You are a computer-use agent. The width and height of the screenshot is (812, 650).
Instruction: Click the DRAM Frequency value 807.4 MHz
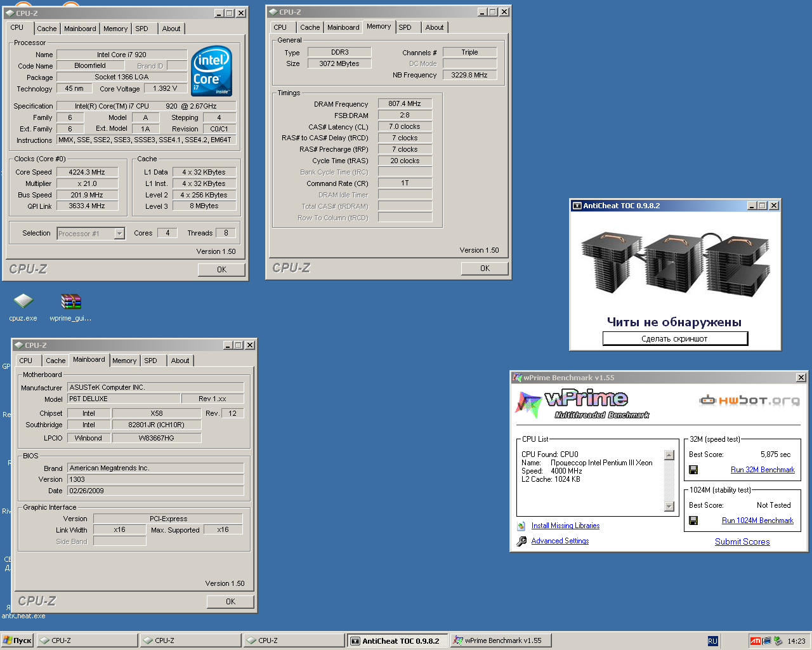[x=405, y=103]
